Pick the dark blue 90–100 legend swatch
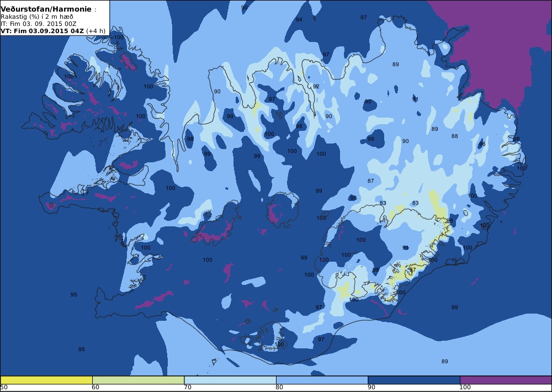 coord(414,380)
